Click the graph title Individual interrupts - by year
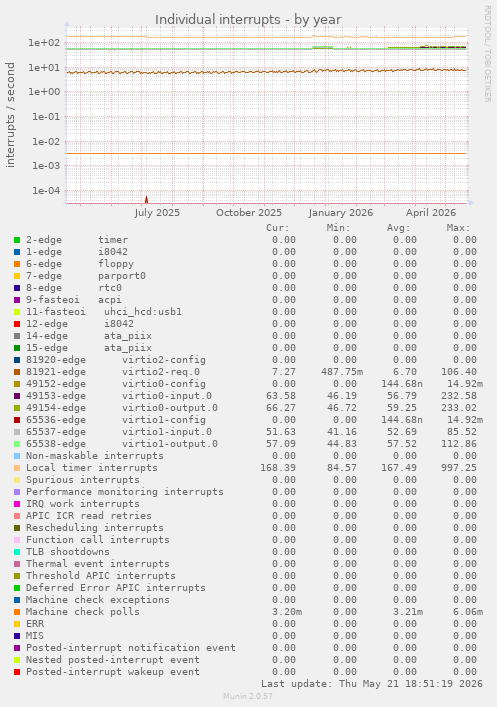 tap(248, 19)
